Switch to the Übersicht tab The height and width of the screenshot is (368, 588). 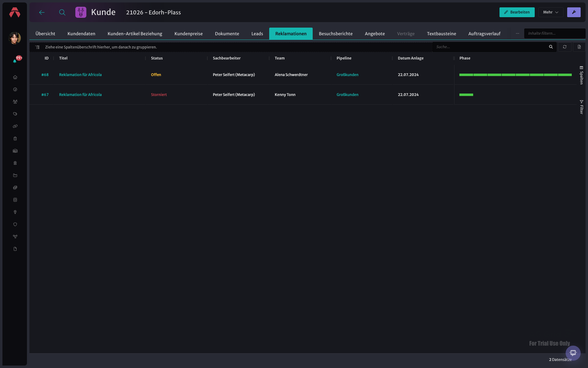point(45,34)
